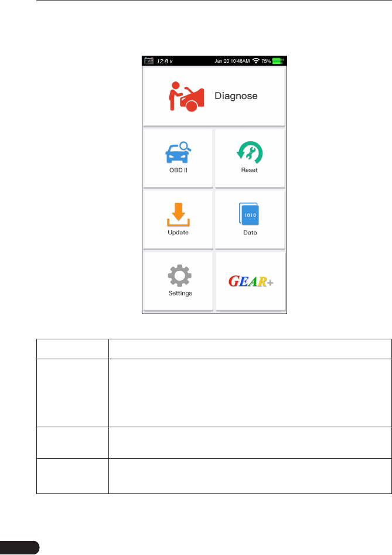Tap the green battery icon
Image resolution: width=392 pixels, height=555 pixels.
click(x=278, y=61)
